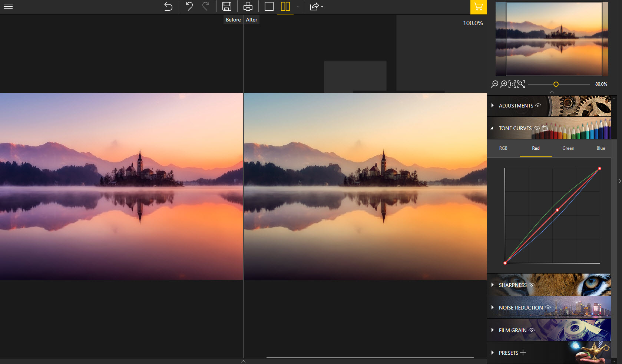622x364 pixels.
Task: Click the Redo arrow icon
Action: pyautogui.click(x=206, y=6)
